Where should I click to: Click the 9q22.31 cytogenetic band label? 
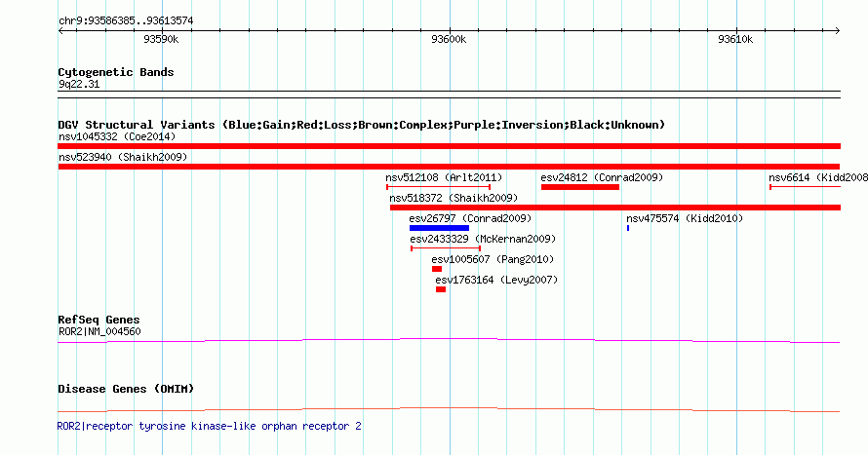79,84
